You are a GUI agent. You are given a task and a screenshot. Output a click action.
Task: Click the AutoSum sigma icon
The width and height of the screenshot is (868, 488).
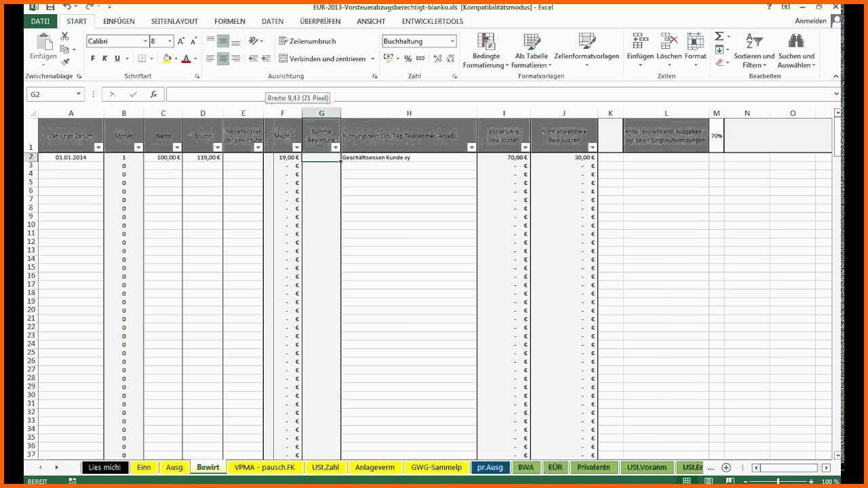click(719, 37)
